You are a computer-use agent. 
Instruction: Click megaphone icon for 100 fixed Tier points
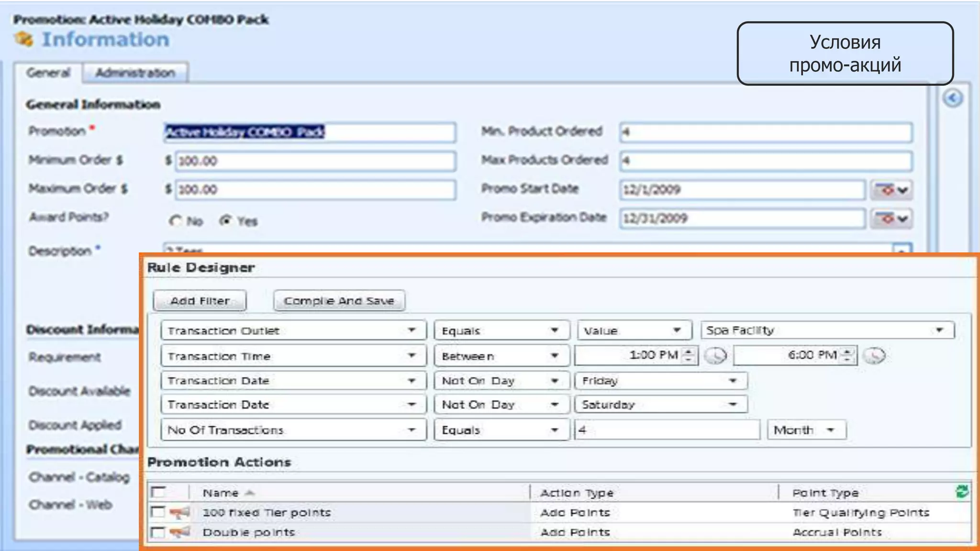(x=180, y=513)
